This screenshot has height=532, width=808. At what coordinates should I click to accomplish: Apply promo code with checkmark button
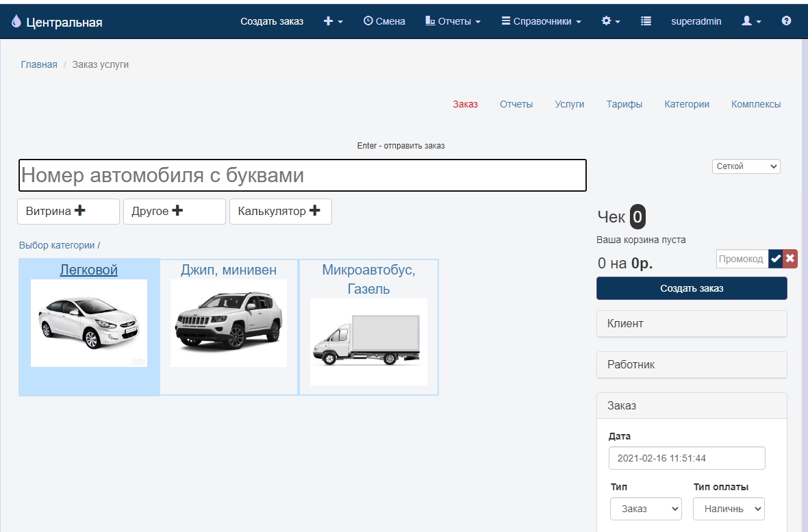click(x=775, y=259)
